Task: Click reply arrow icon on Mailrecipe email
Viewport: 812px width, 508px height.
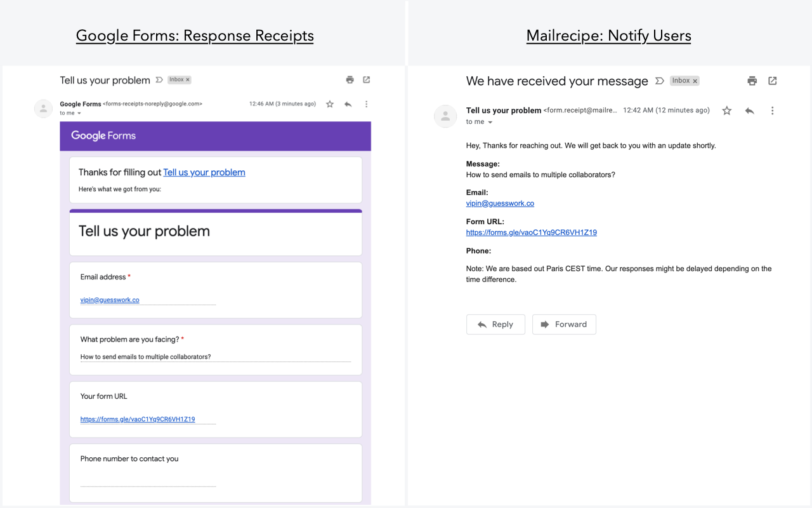Action: (x=749, y=110)
